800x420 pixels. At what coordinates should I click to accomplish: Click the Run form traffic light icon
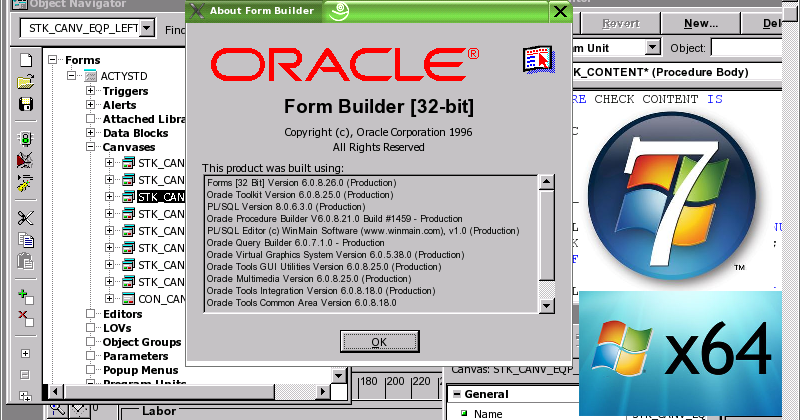(26, 138)
